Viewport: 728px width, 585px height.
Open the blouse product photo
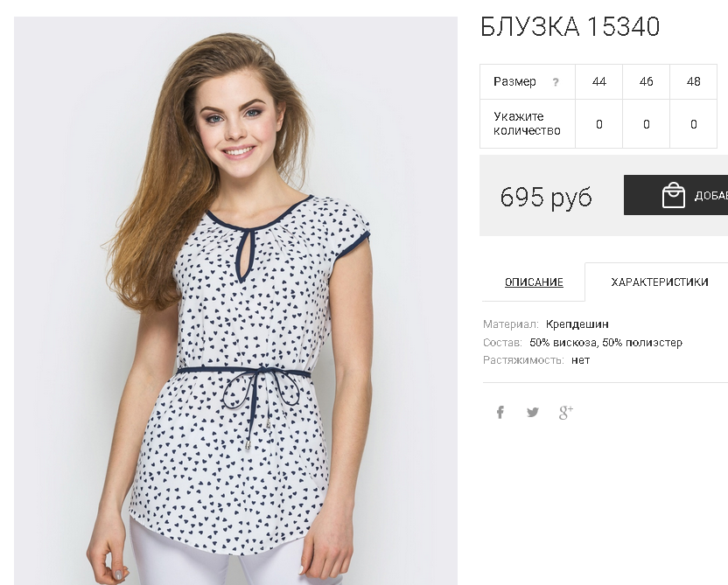(235, 301)
